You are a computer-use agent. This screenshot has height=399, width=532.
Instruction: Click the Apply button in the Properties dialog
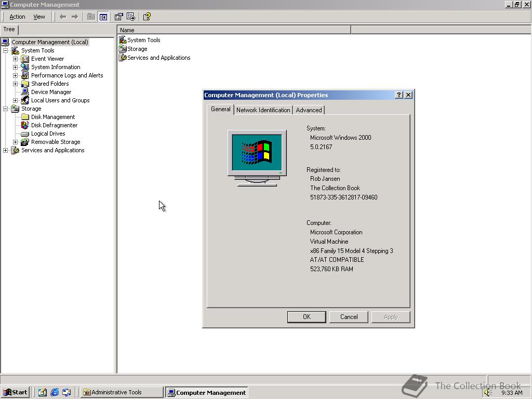[391, 317]
